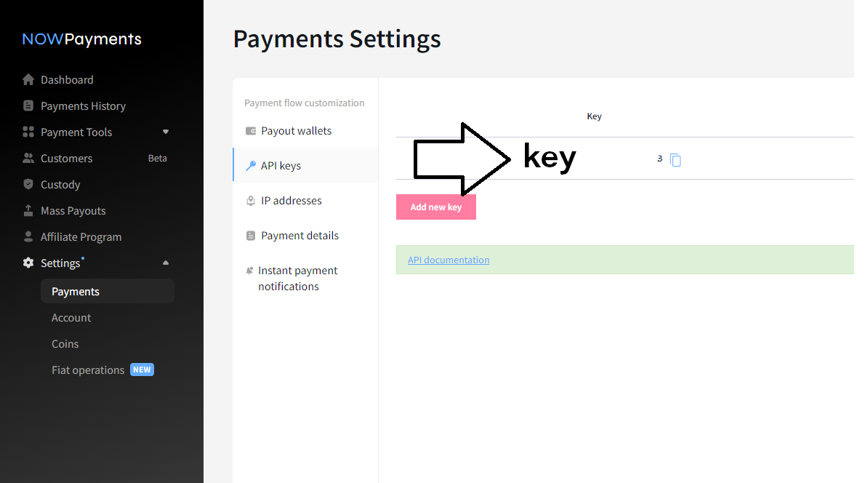Click the Payout wallets wallet icon
Screen dimensions: 868x483
point(251,131)
